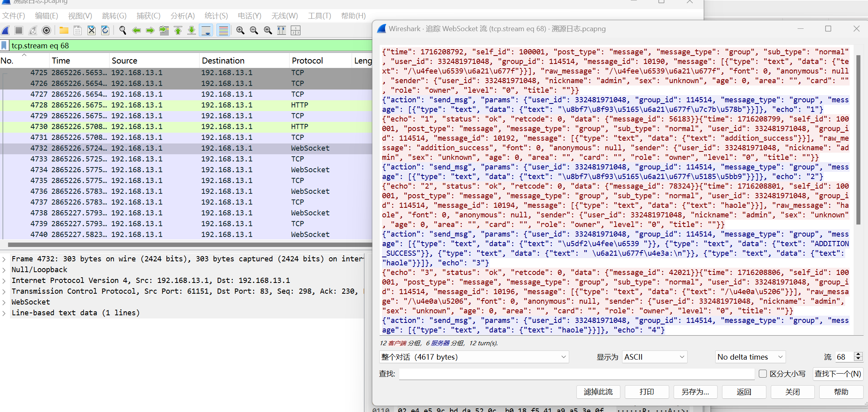Toggle auto-scroll during live capture
The height and width of the screenshot is (412, 868).
point(206,30)
